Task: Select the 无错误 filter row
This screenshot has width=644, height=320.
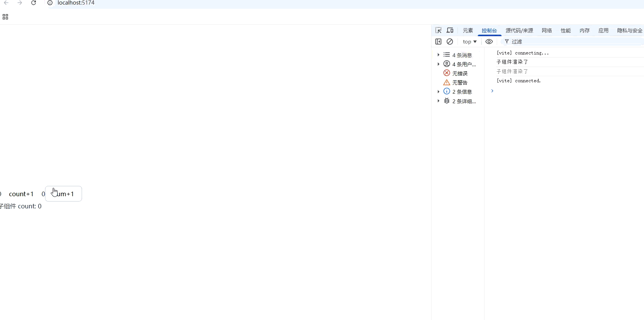Action: tap(458, 73)
